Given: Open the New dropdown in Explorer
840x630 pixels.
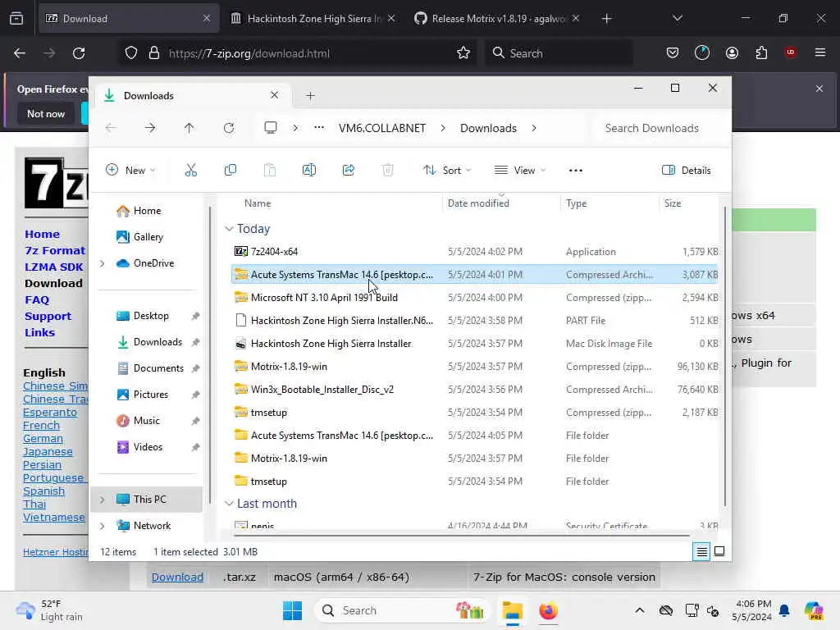Looking at the screenshot, I should pos(130,171).
